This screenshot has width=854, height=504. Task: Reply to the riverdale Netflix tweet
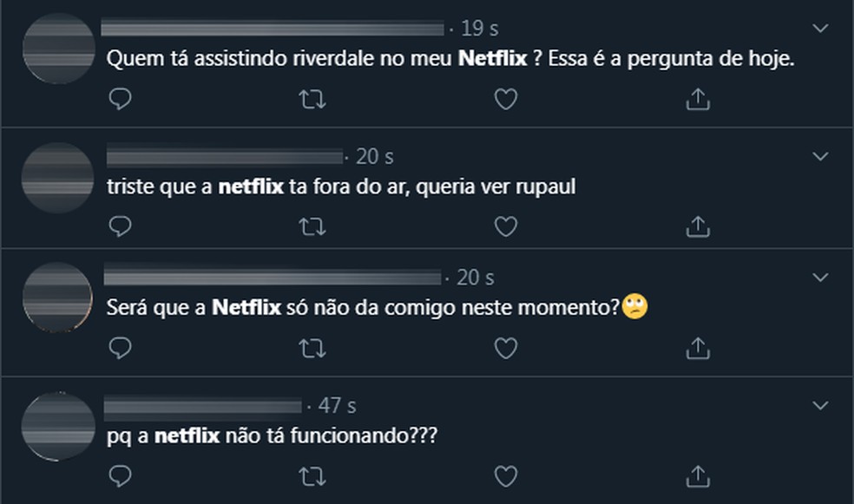click(x=122, y=100)
